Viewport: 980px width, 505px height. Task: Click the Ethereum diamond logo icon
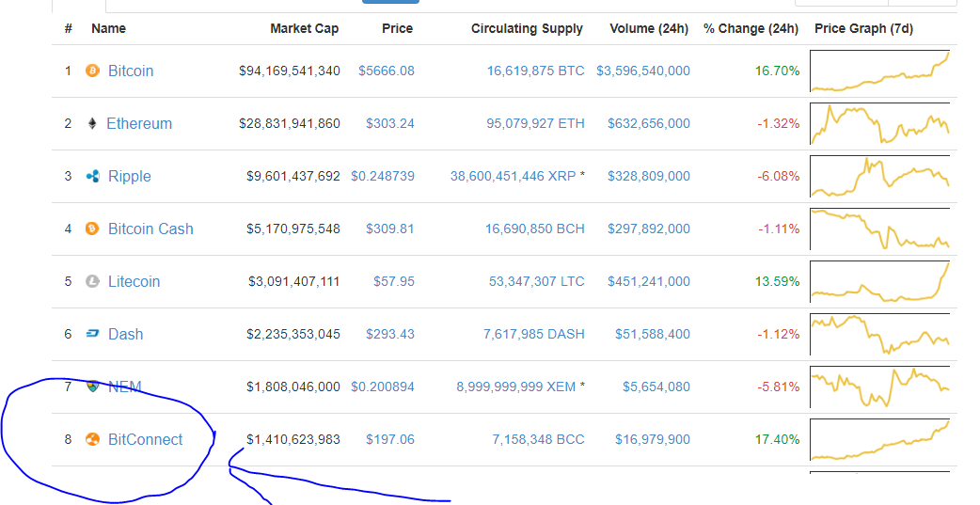(x=92, y=123)
